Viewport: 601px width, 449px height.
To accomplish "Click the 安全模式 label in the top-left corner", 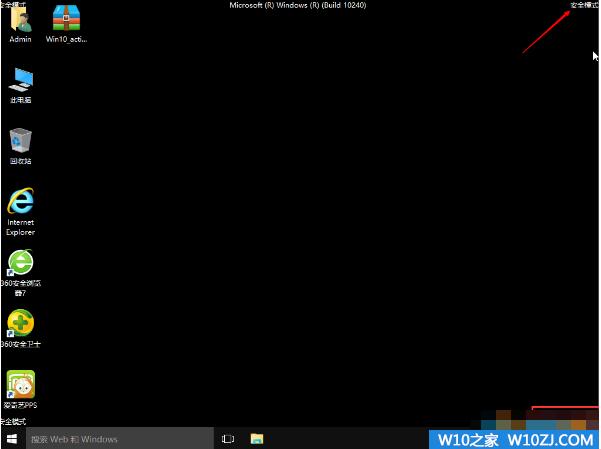I will (12, 5).
